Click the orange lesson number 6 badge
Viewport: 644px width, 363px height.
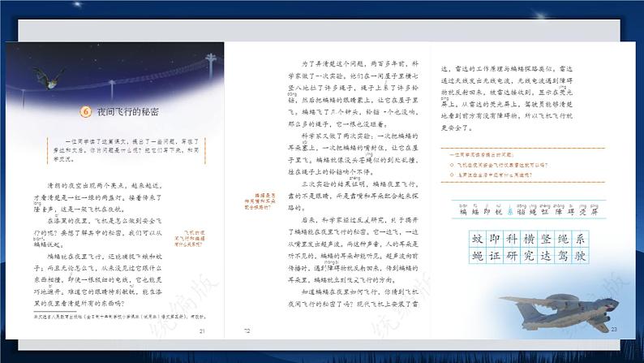tap(85, 111)
